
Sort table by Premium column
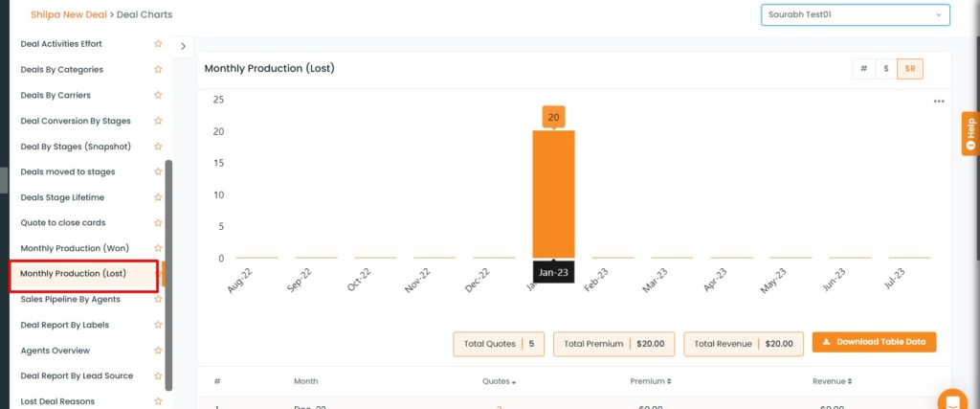pos(650,381)
